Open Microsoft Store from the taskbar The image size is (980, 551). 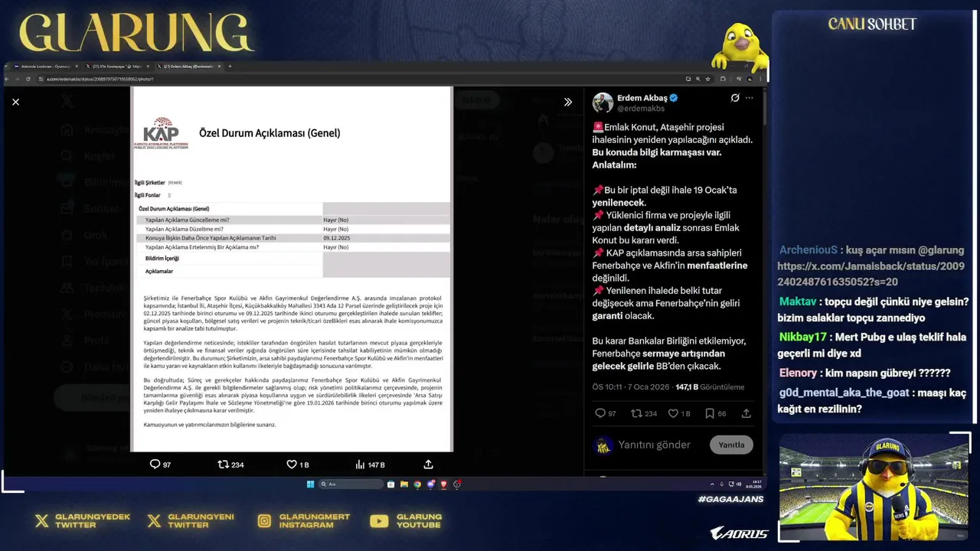click(390, 484)
